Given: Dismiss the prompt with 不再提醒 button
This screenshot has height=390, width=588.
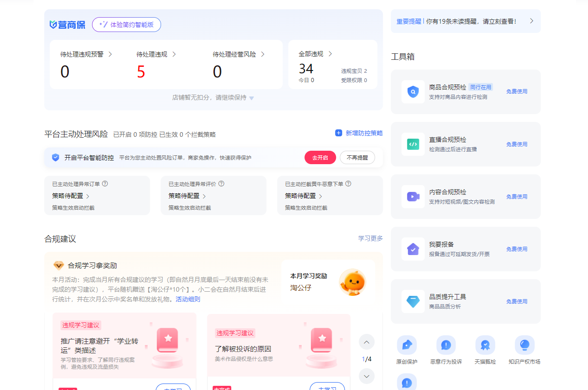Looking at the screenshot, I should tap(357, 158).
